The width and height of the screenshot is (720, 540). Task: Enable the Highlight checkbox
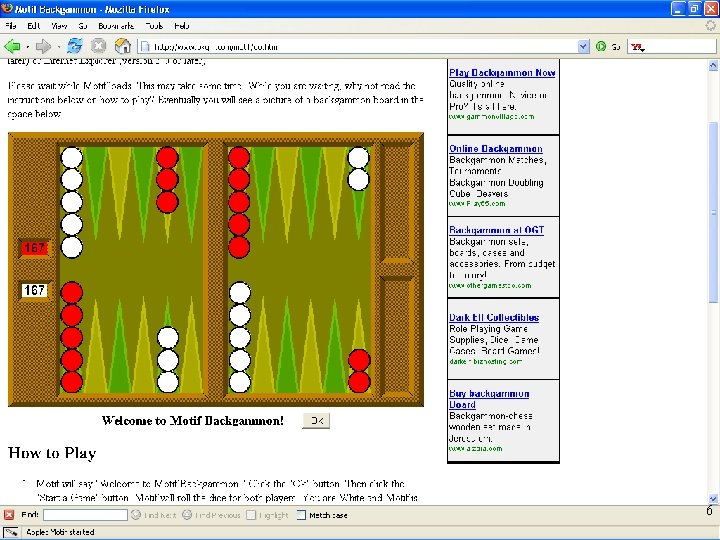pyautogui.click(x=251, y=515)
